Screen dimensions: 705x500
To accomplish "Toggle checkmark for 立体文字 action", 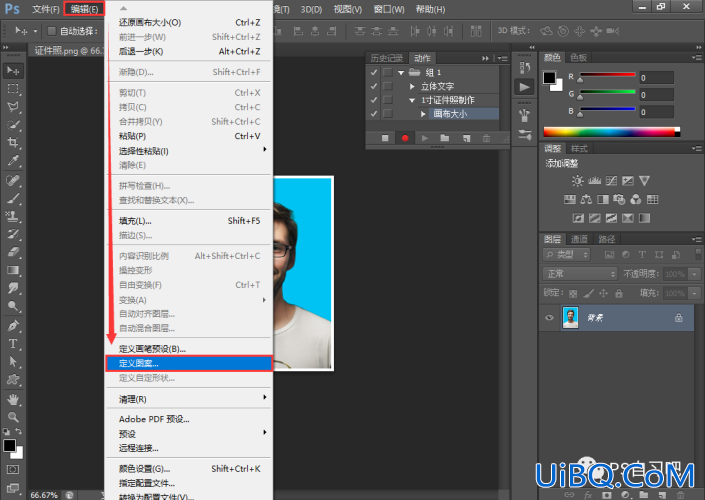I will tap(374, 86).
